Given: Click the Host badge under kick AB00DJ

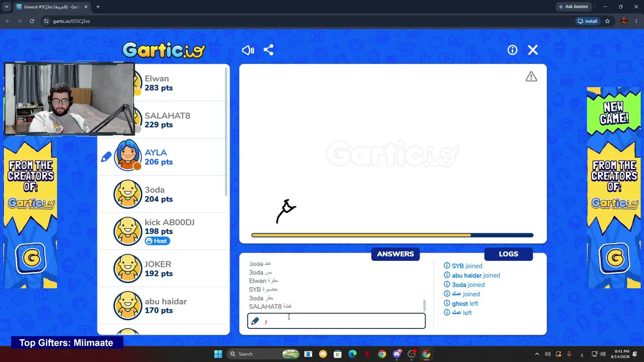Looking at the screenshot, I should coord(157,241).
